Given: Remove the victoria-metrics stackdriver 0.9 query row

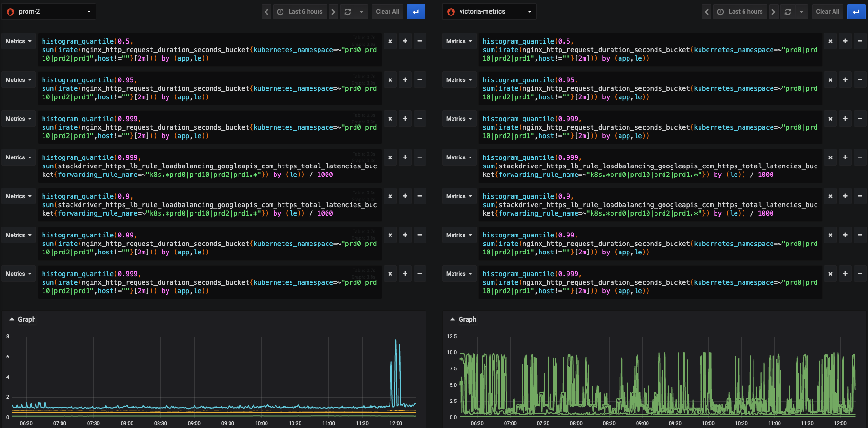Looking at the screenshot, I should pos(860,196).
